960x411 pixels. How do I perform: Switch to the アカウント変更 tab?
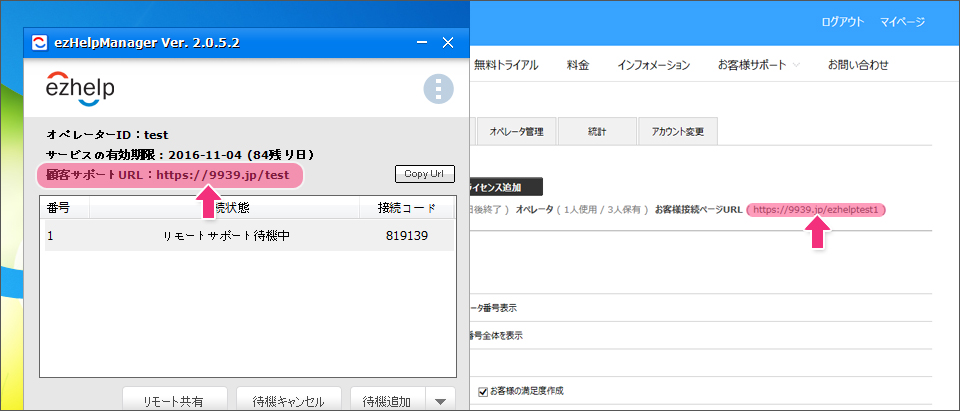coord(678,132)
